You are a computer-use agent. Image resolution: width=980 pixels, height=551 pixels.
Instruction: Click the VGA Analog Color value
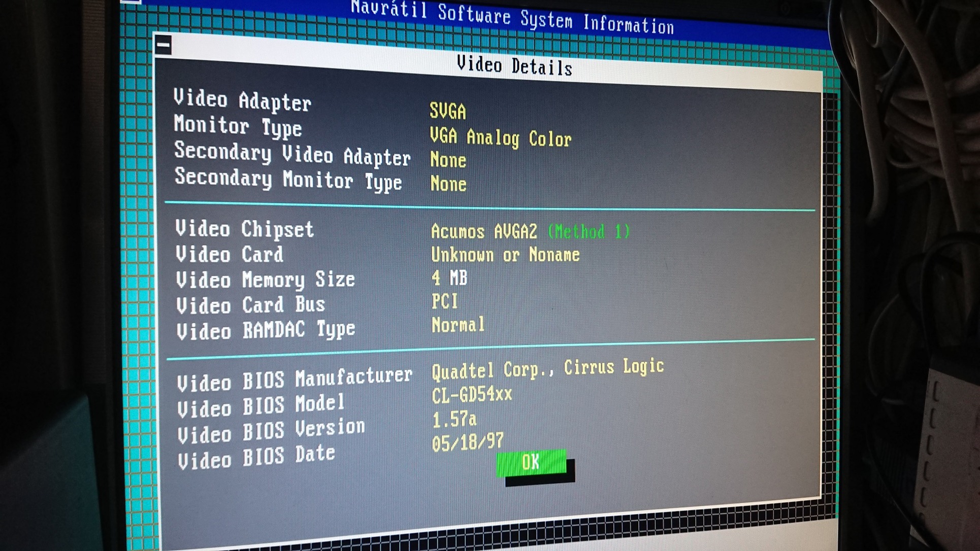500,138
